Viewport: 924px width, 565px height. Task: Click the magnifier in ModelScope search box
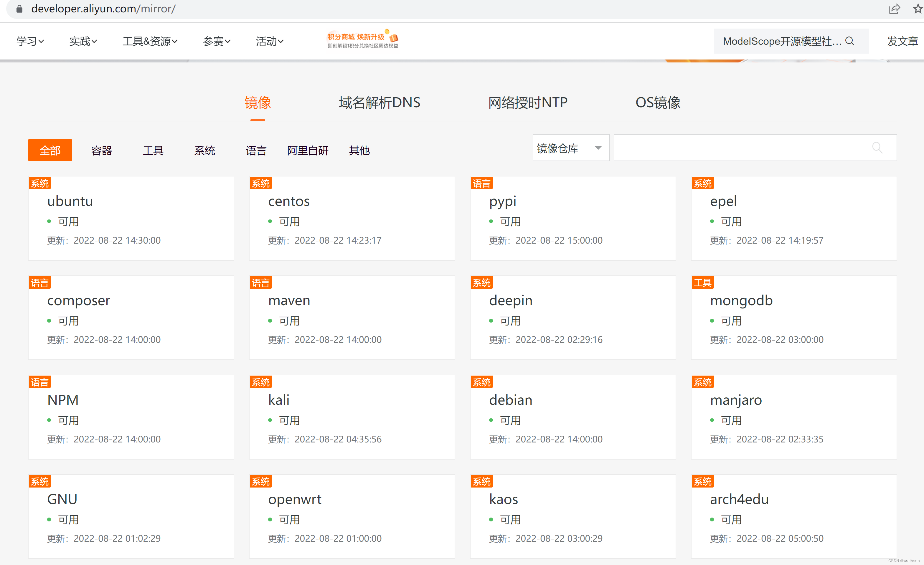click(x=850, y=41)
